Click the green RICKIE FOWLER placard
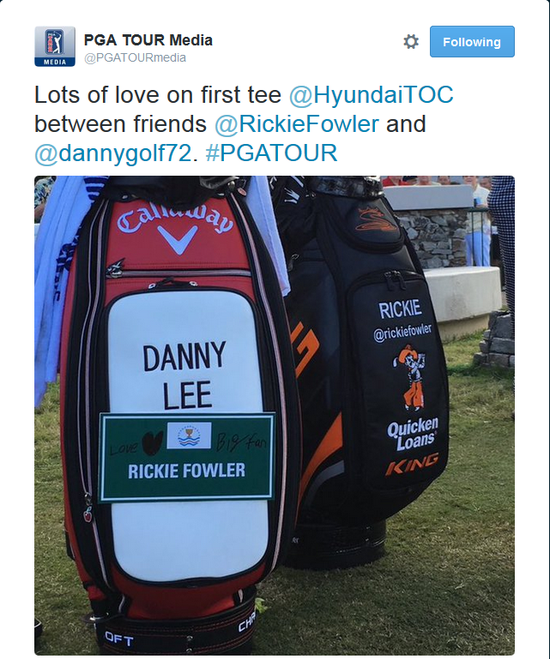 (x=186, y=457)
